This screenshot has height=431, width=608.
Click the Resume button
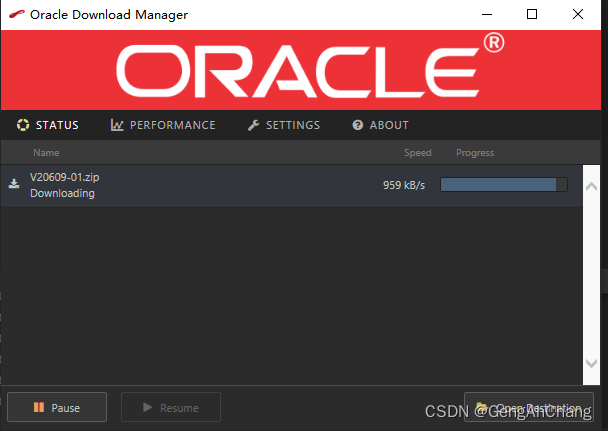point(171,407)
